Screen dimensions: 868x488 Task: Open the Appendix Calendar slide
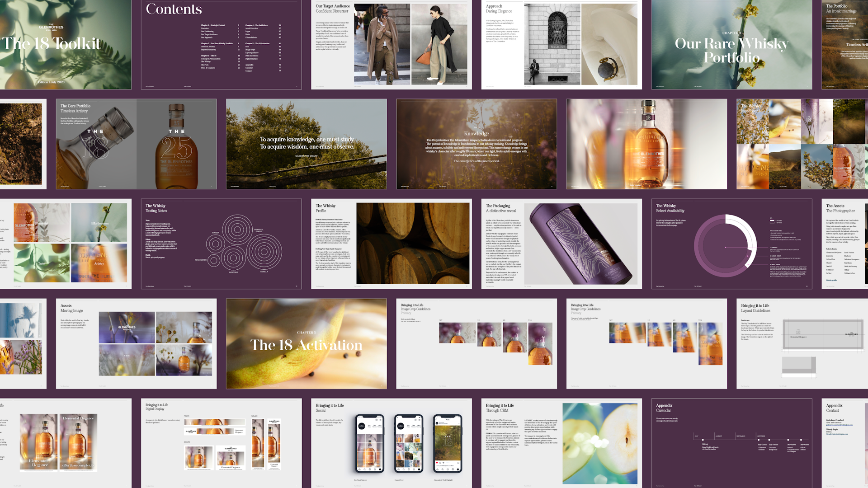pos(731,443)
